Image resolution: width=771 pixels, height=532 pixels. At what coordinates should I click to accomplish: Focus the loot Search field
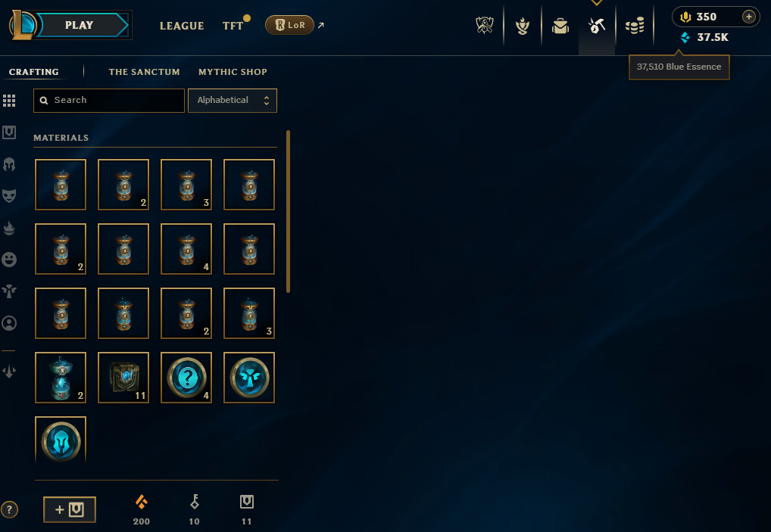click(108, 100)
